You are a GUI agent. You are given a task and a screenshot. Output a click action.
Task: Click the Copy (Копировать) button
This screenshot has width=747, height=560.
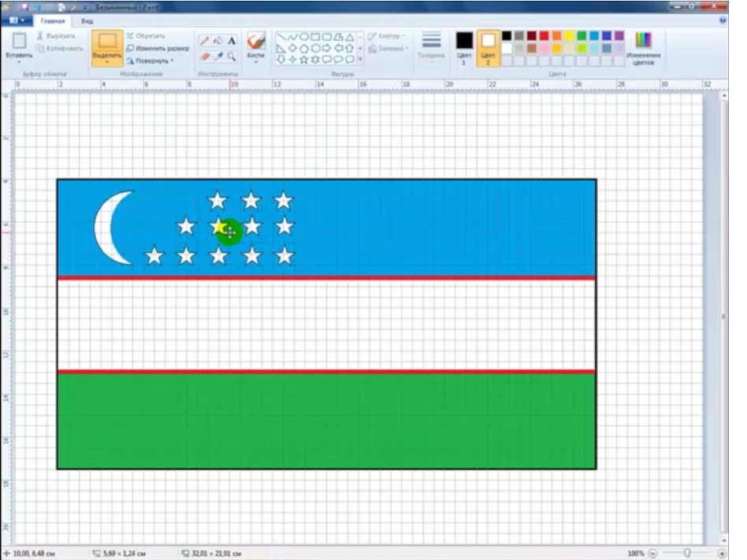tap(60, 48)
